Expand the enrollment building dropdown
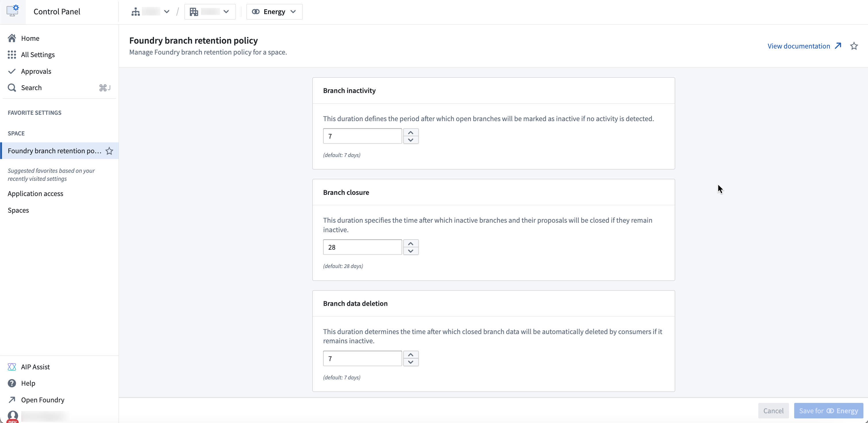868x423 pixels. pos(210,12)
